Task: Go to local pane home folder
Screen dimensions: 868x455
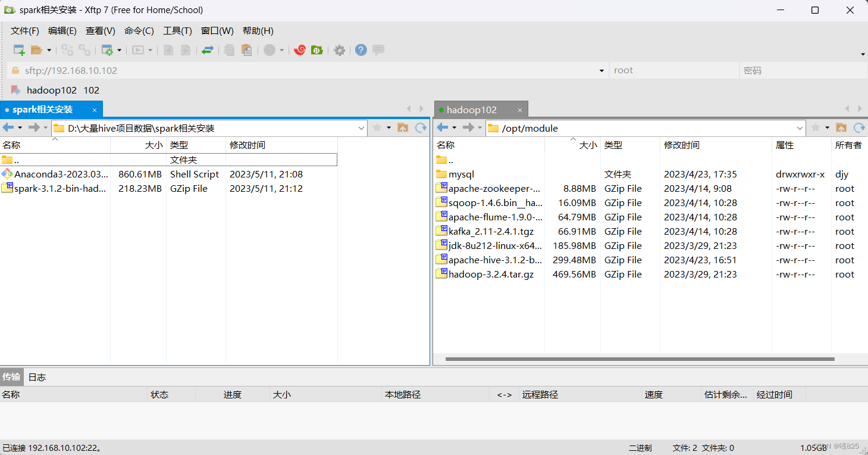Action: coord(403,127)
